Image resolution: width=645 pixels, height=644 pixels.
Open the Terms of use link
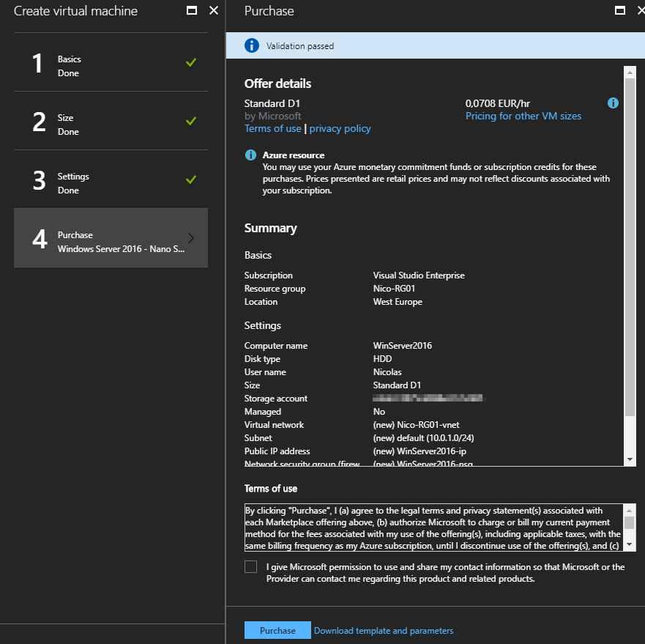[x=273, y=128]
